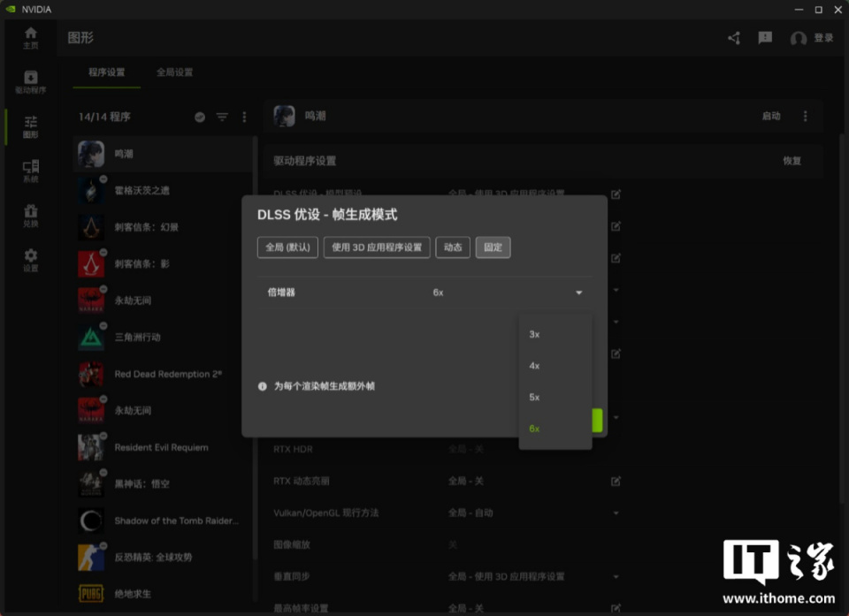Open the System (系统) sidebar icon
849x616 pixels.
pos(31,171)
